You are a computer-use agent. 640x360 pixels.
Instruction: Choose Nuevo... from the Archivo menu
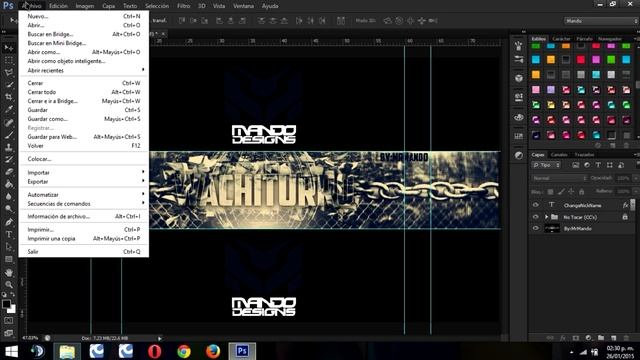tap(84, 16)
